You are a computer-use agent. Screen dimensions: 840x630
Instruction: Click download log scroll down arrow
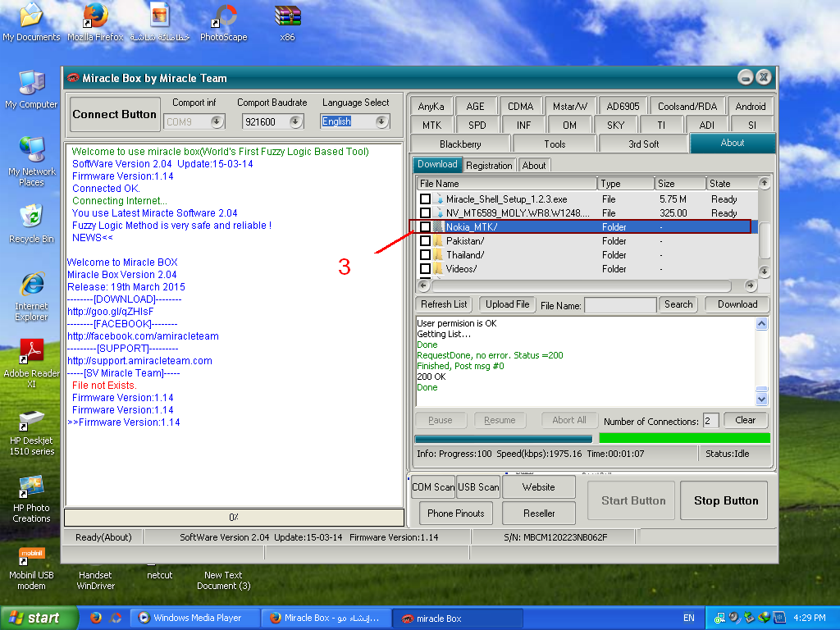(761, 399)
